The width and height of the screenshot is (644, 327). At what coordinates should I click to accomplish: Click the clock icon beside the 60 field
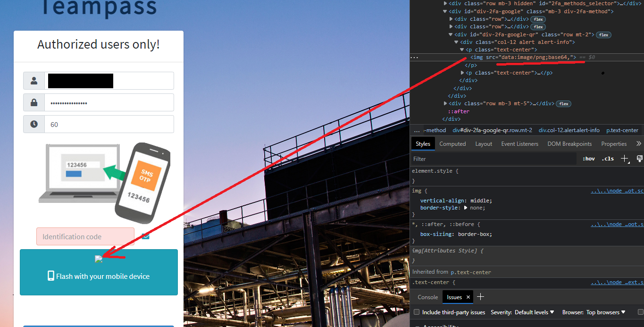pos(33,124)
